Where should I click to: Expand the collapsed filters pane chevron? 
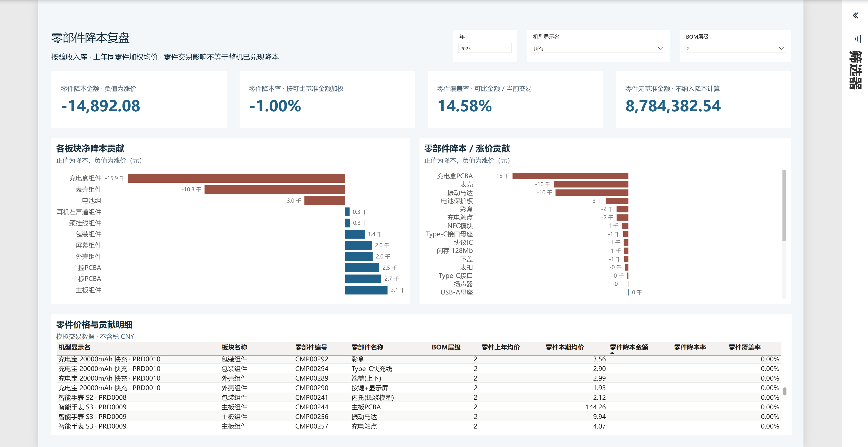click(855, 15)
